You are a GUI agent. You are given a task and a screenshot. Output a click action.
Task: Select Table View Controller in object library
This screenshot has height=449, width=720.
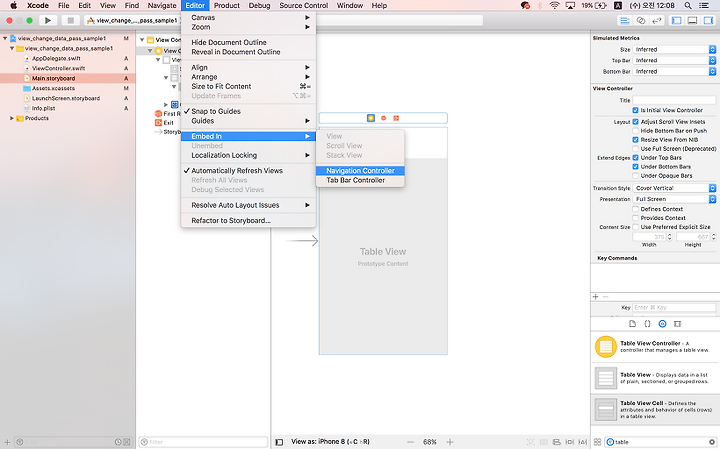(655, 347)
